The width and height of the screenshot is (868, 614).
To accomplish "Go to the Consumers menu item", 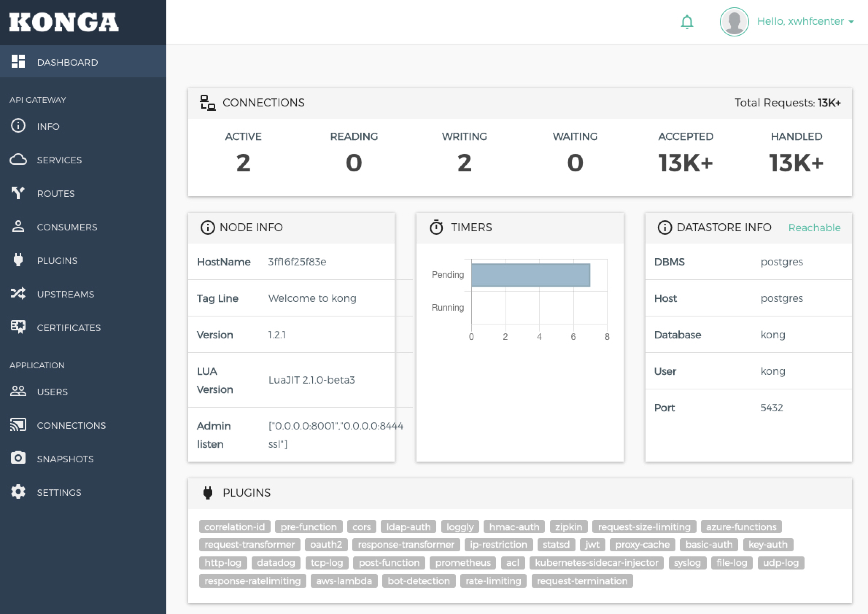I will [x=67, y=227].
